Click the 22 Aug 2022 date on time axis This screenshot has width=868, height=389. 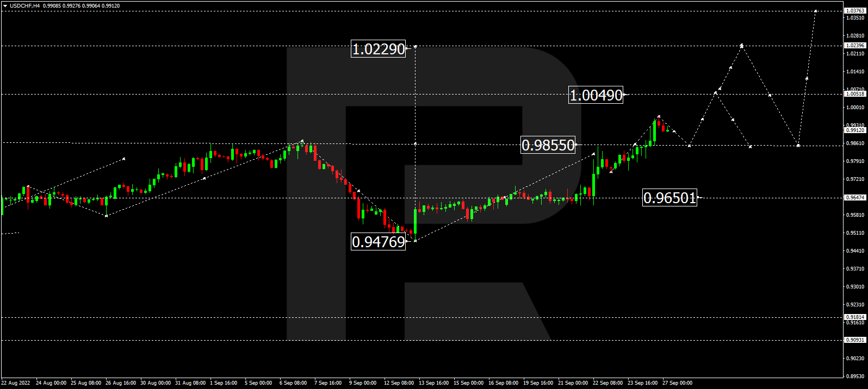[16, 383]
